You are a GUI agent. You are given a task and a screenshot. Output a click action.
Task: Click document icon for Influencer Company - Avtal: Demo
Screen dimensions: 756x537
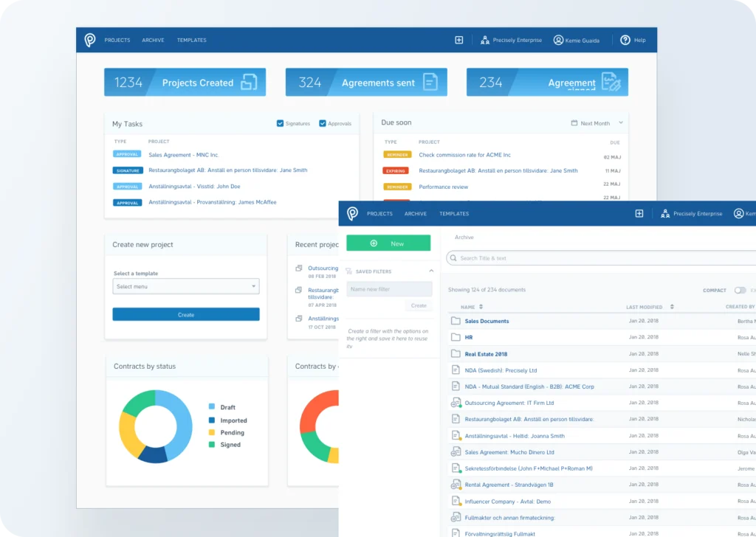[456, 501]
